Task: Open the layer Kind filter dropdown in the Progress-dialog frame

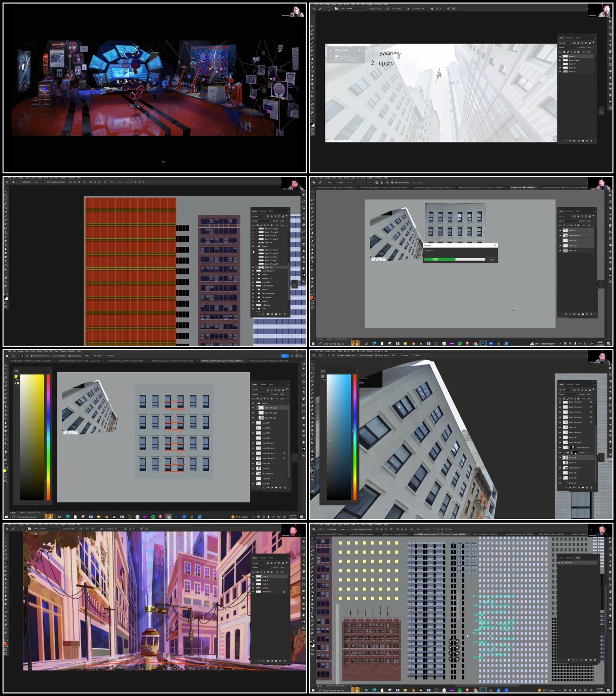Action: [x=565, y=216]
